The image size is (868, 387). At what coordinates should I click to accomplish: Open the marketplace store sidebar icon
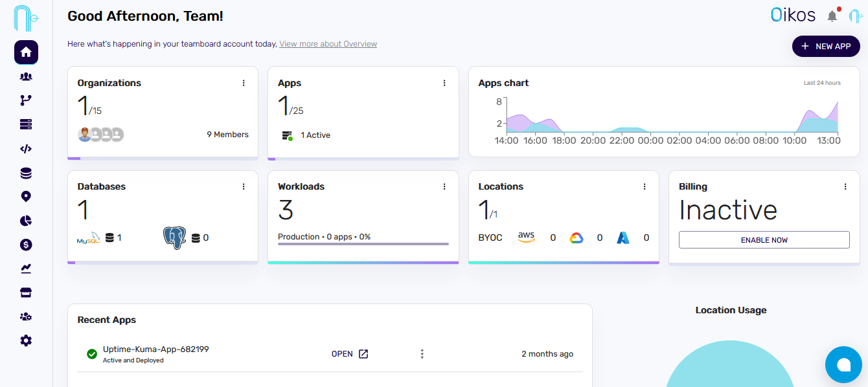(x=26, y=293)
